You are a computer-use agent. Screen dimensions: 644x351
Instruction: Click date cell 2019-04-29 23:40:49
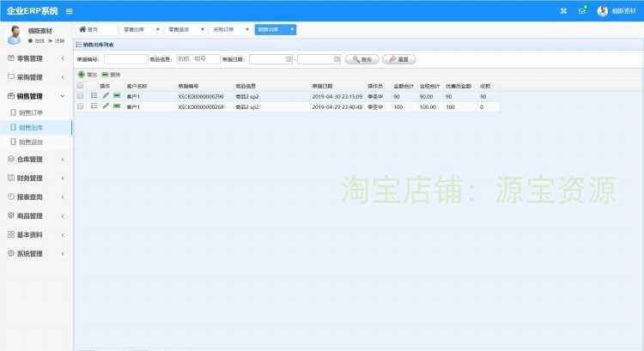click(x=337, y=106)
